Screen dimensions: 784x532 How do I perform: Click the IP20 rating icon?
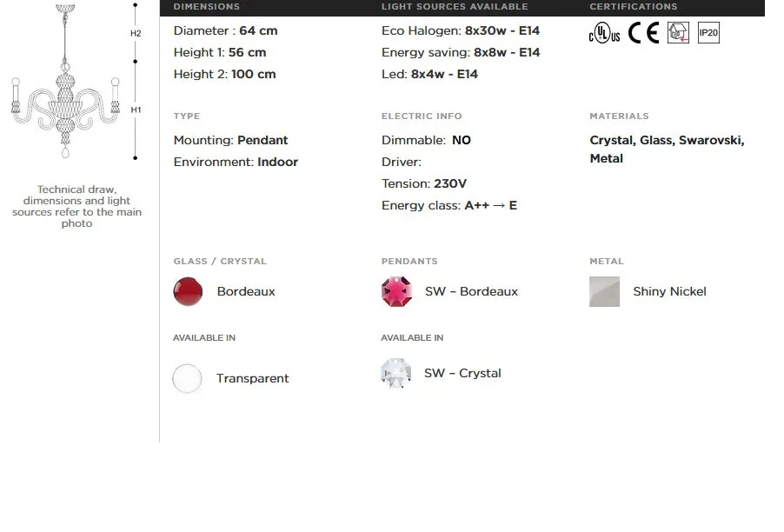coord(708,33)
